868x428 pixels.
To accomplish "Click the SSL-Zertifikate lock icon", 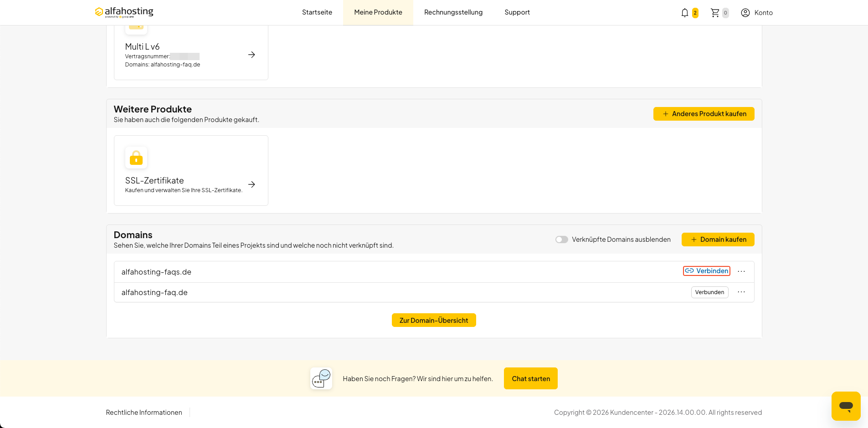I will (x=136, y=158).
